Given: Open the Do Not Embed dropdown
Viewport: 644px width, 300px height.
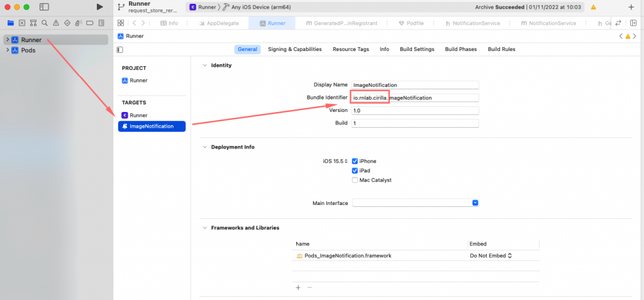Looking at the screenshot, I should click(x=491, y=255).
